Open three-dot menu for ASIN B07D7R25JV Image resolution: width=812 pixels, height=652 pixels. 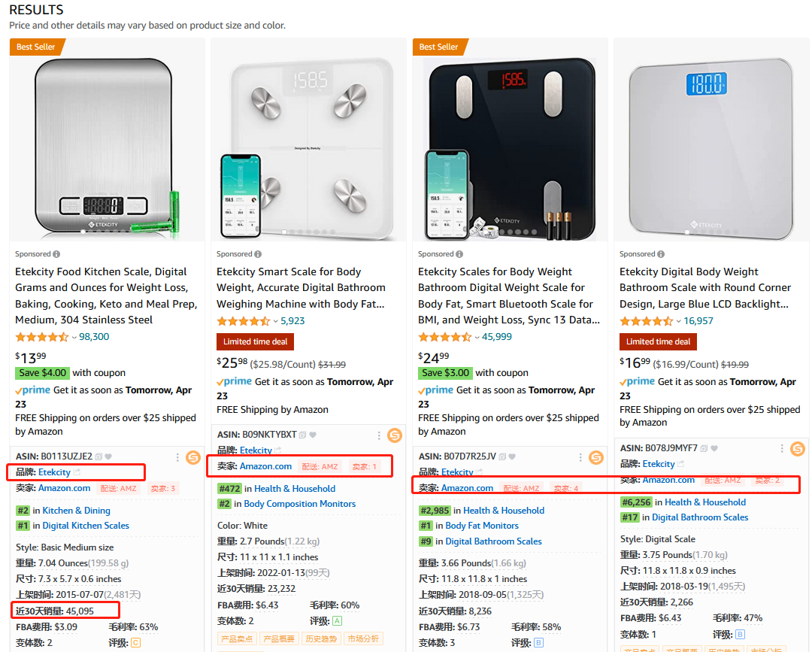(580, 457)
